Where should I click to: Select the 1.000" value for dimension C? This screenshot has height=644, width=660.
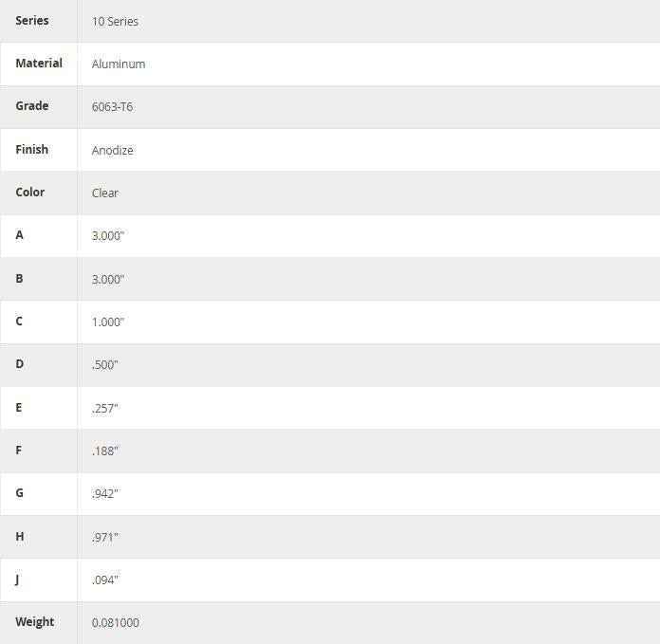pos(108,322)
